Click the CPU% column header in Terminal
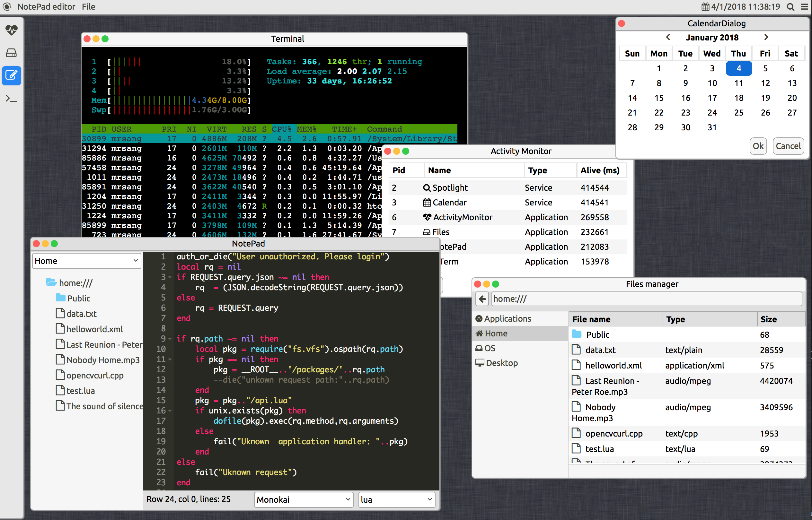Viewport: 812px width, 520px height. [x=281, y=129]
